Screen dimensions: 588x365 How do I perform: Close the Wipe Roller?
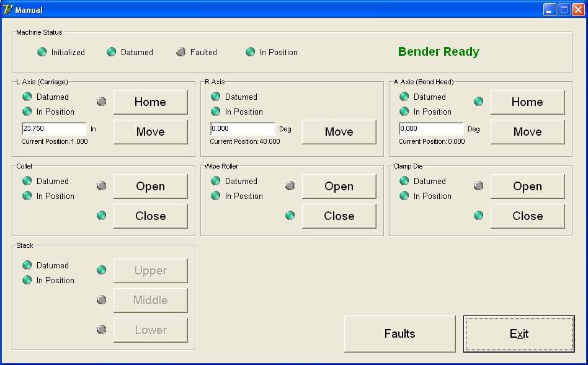(339, 216)
